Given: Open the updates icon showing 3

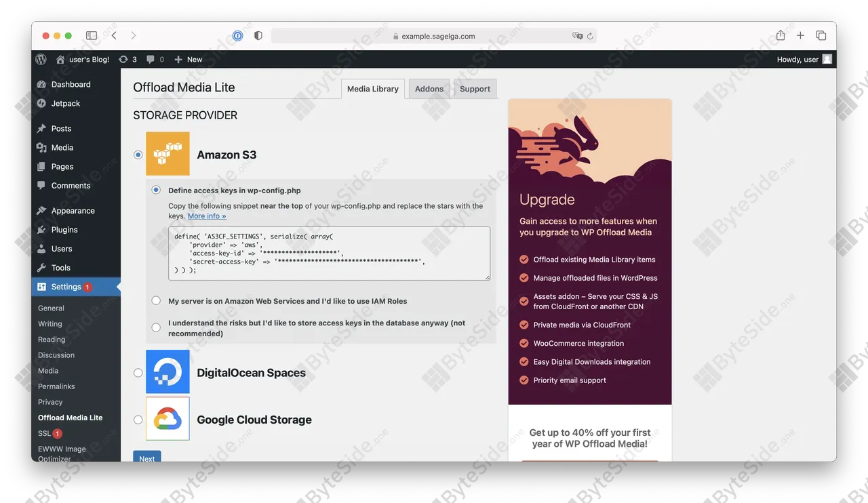Looking at the screenshot, I should [127, 59].
